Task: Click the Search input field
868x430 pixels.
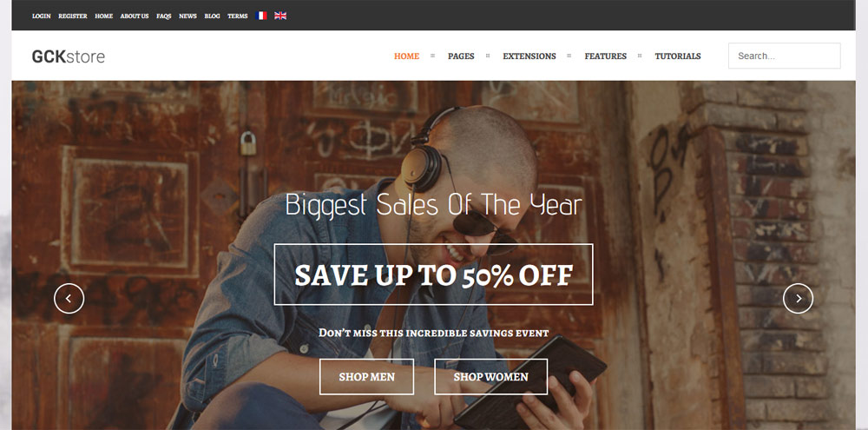Action: 785,56
